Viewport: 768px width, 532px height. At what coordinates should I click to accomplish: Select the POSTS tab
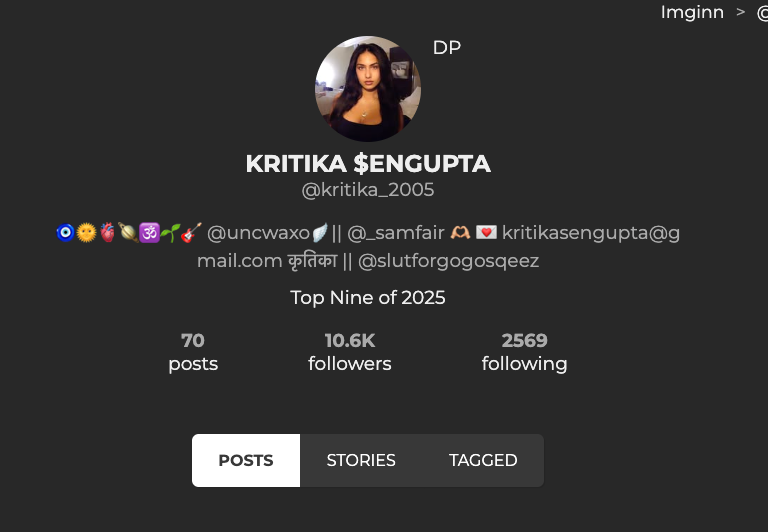coord(246,460)
